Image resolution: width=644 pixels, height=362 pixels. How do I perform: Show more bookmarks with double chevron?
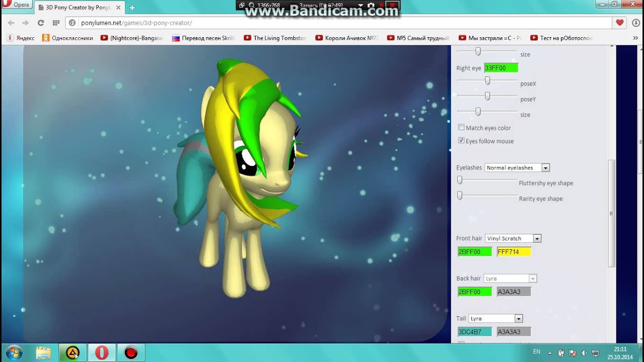pyautogui.click(x=635, y=38)
